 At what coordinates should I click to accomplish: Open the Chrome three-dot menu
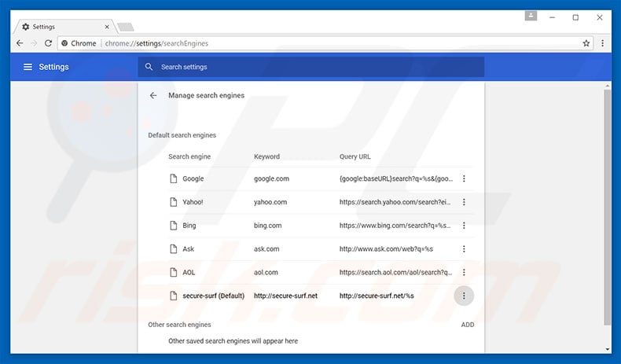(x=602, y=43)
